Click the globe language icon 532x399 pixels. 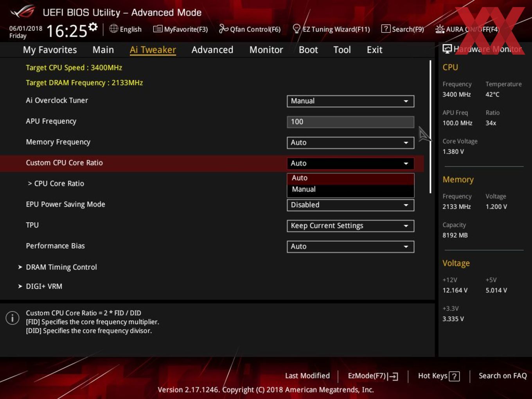pyautogui.click(x=113, y=29)
